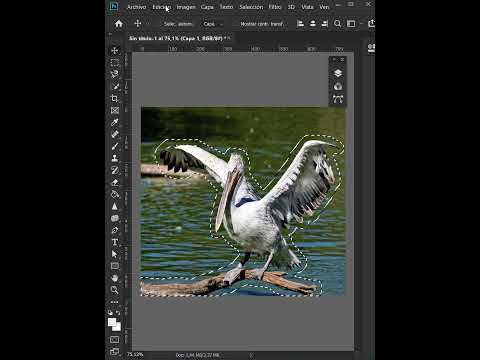Click the Doc size info in status bar

coord(197,355)
